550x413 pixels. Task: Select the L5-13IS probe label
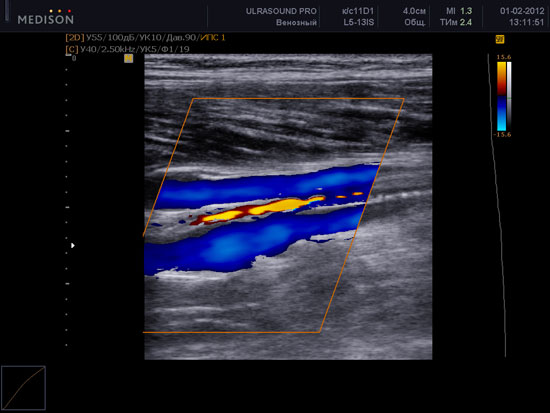(359, 22)
